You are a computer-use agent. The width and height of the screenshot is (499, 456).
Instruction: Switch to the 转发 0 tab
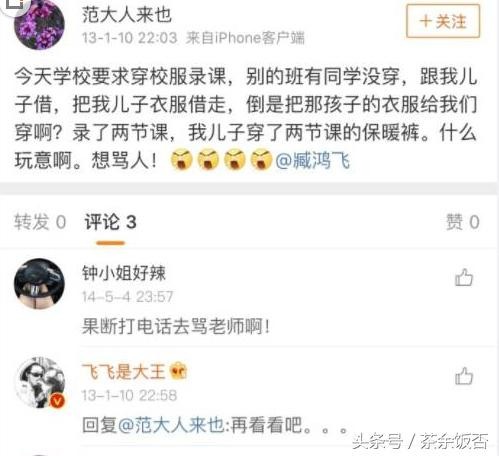pyautogui.click(x=40, y=222)
